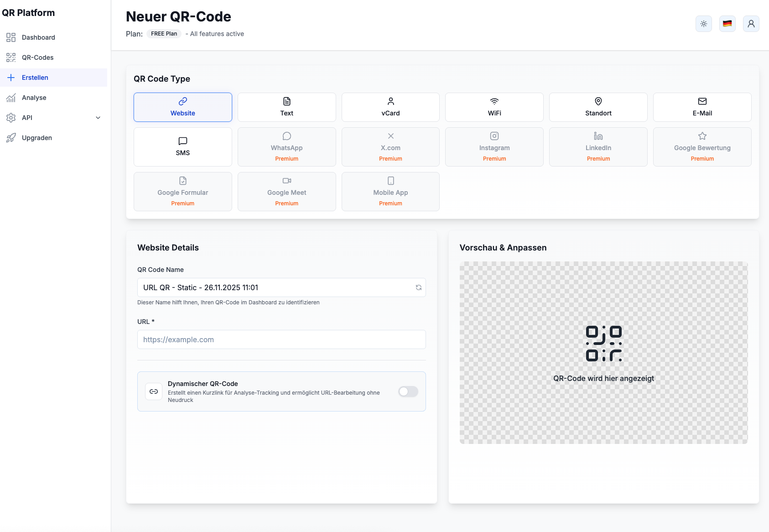Open the Dashboard grid icon in sidebar
The width and height of the screenshot is (769, 532).
tap(11, 37)
